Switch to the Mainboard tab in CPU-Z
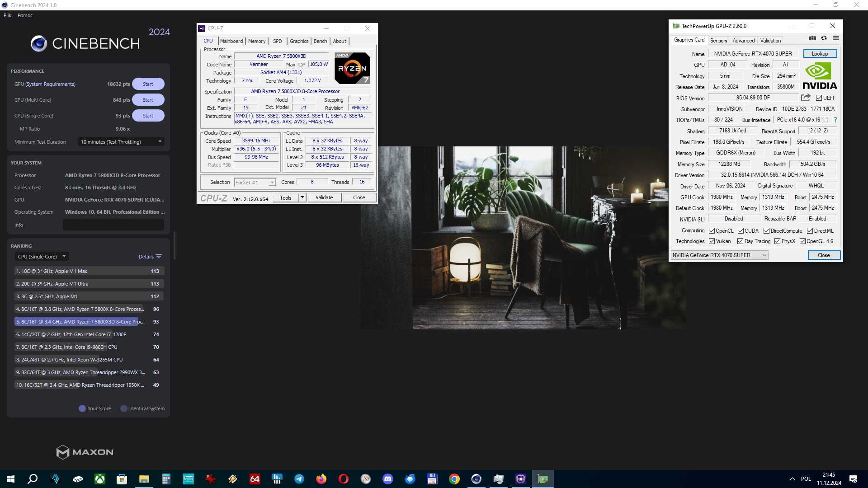The height and width of the screenshot is (488, 868). [x=231, y=41]
